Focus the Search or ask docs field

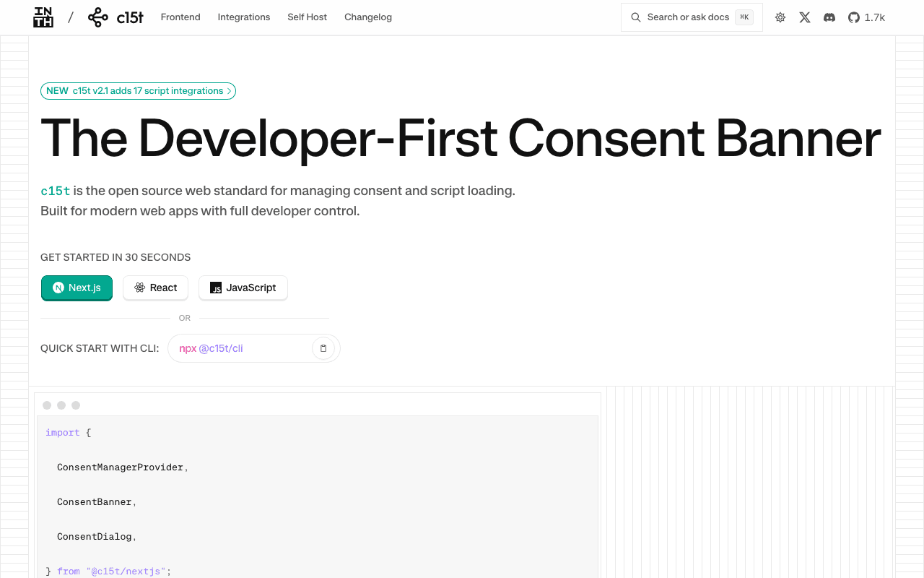click(x=692, y=17)
